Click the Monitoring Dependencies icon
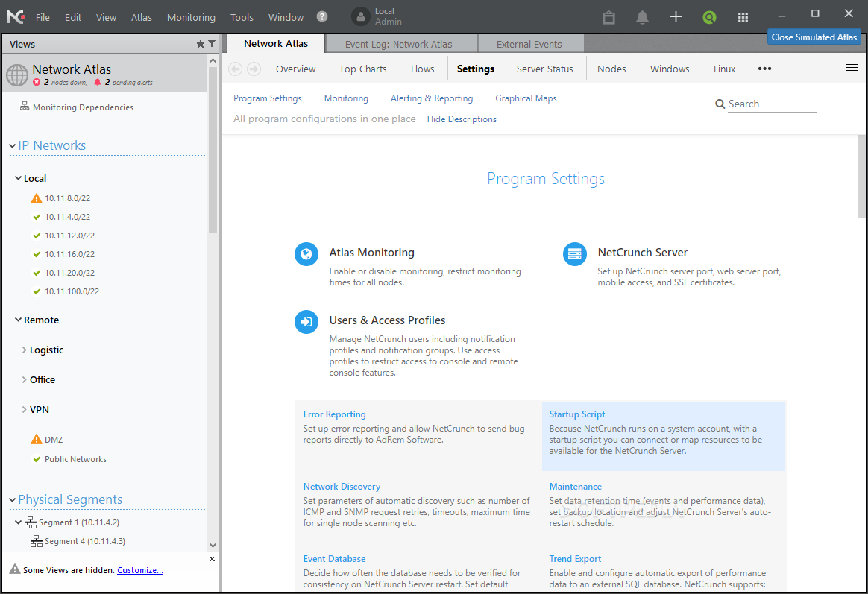Image resolution: width=868 pixels, height=594 pixels. (25, 106)
